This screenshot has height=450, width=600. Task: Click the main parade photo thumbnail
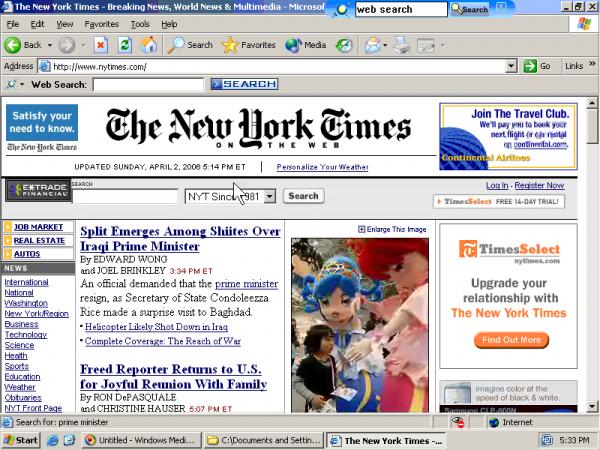(360, 325)
